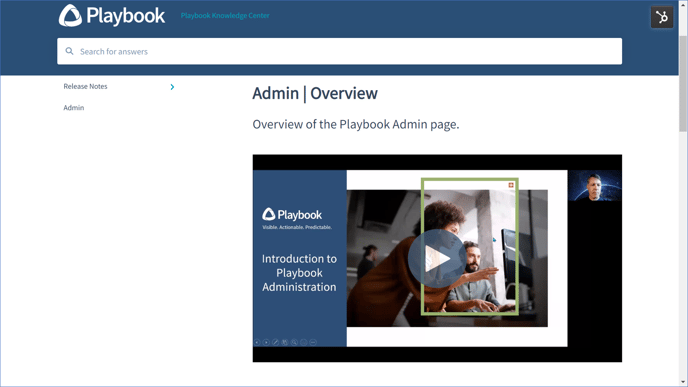Select the pen tool icon on slide
This screenshot has width=688, height=387.
coord(276,342)
